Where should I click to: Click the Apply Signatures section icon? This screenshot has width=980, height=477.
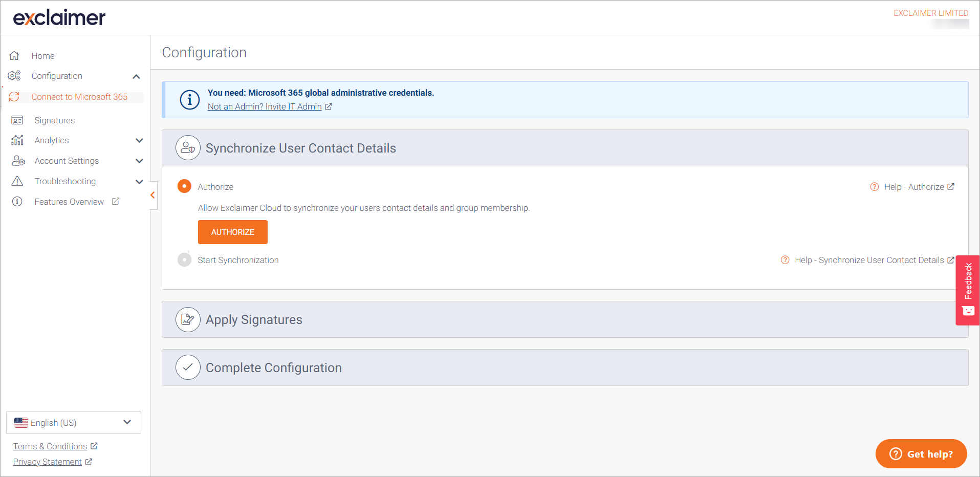coord(188,319)
